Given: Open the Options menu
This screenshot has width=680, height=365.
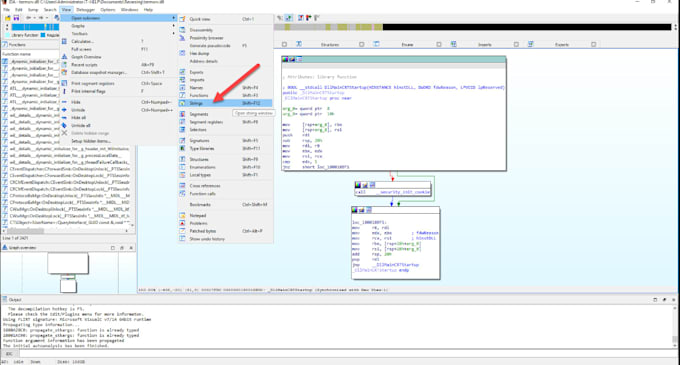Looking at the screenshot, I should 108,10.
